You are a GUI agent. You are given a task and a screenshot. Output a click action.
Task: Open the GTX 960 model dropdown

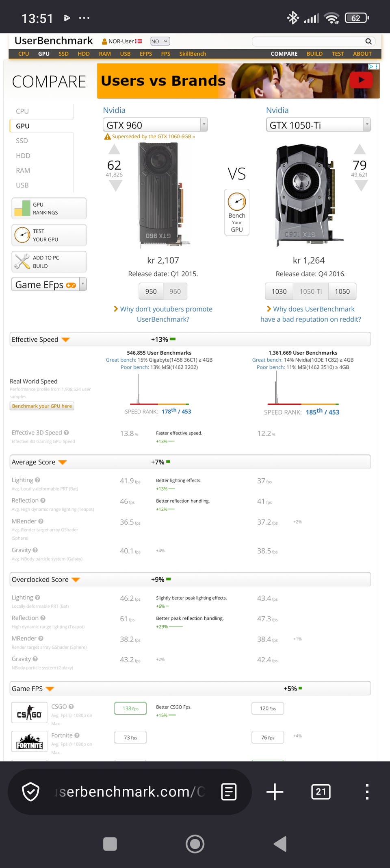204,124
